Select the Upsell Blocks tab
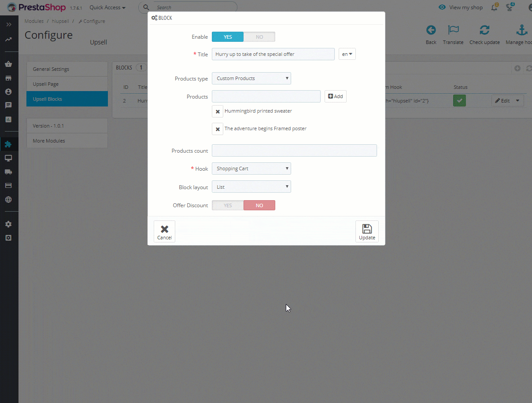This screenshot has width=532, height=403. 67,99
